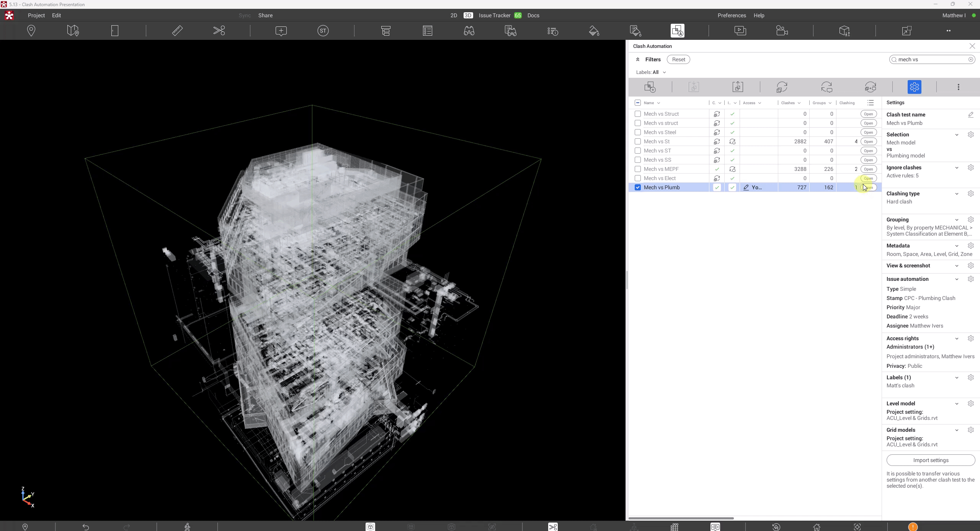The image size is (980, 531).
Task: Open the clash toolbar kebab menu
Action: (959, 87)
